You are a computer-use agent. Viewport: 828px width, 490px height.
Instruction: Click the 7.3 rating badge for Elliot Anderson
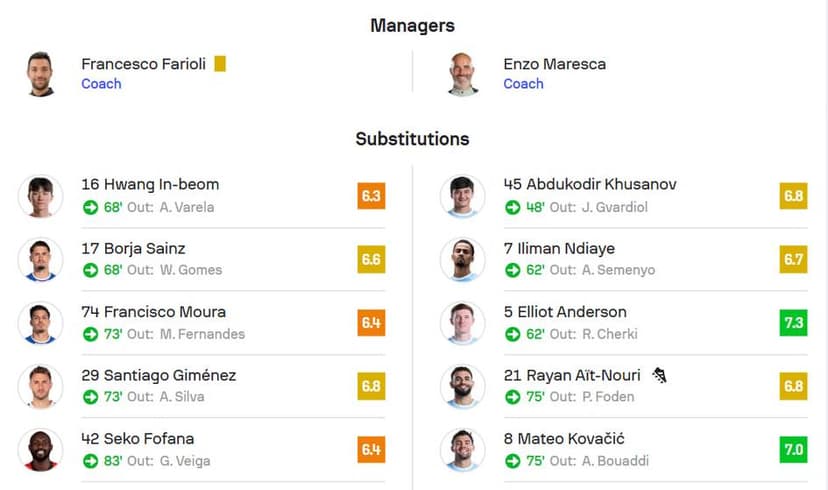[x=793, y=323]
